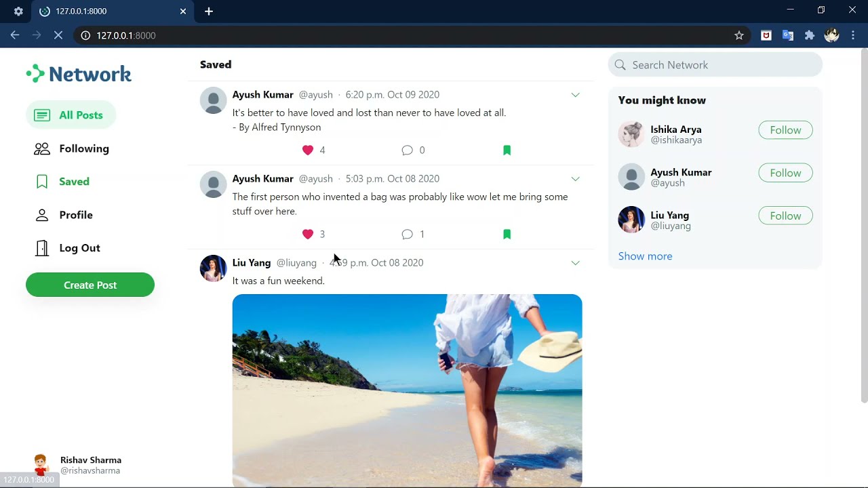Image resolution: width=868 pixels, height=488 pixels.
Task: Click the Create Post button
Action: tap(90, 285)
